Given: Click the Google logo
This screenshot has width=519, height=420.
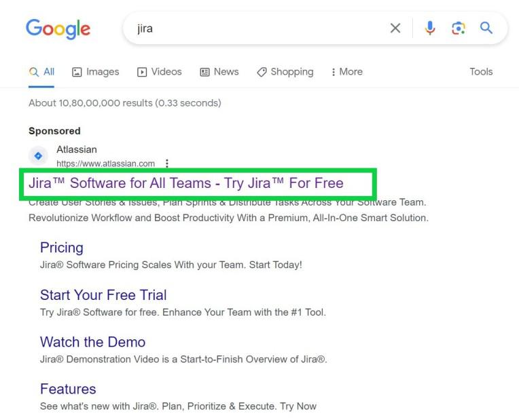Looking at the screenshot, I should 58,28.
